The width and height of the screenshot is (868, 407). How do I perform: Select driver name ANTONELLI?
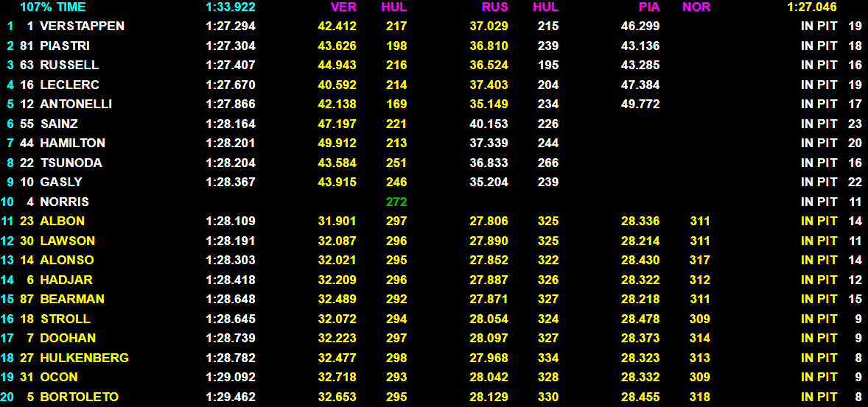(x=76, y=104)
